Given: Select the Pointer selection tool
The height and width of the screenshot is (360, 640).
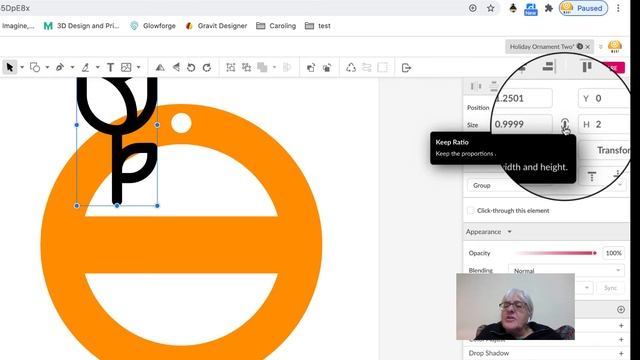Looking at the screenshot, I should (x=10, y=67).
